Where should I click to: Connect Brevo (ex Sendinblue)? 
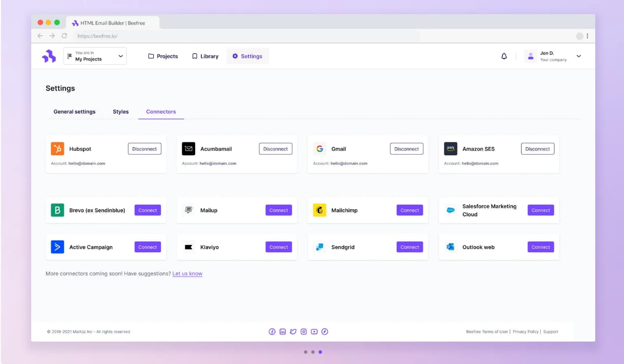coord(148,210)
